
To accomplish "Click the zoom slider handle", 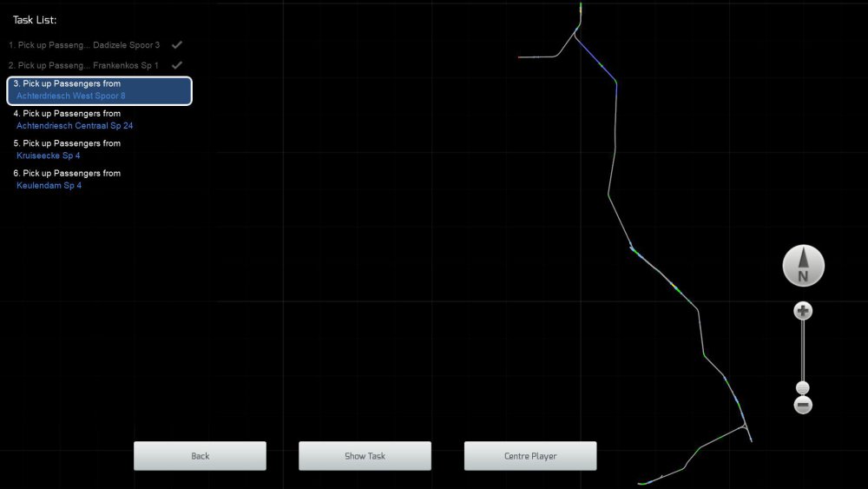I will pyautogui.click(x=803, y=387).
